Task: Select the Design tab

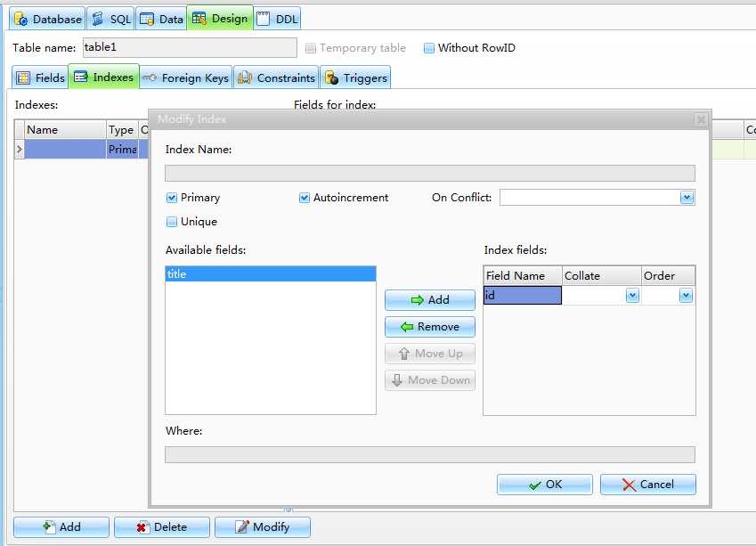Action: tap(220, 19)
